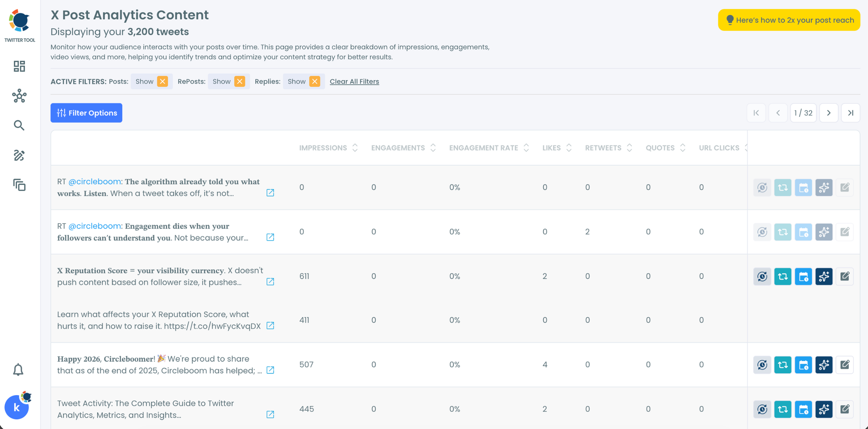Click the edit icon for Happy 2026 post
This screenshot has width=868, height=429.
pyautogui.click(x=845, y=365)
